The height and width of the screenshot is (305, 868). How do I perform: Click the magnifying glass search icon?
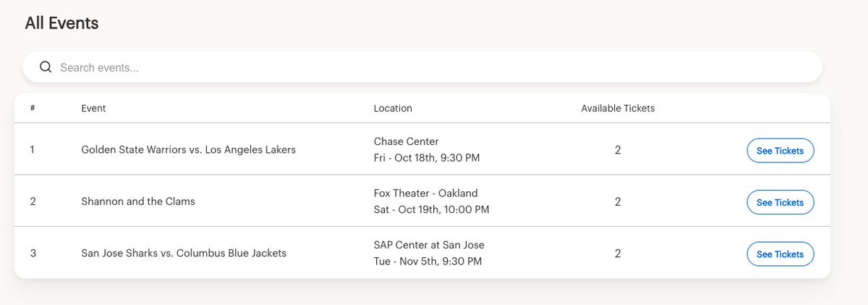[46, 67]
